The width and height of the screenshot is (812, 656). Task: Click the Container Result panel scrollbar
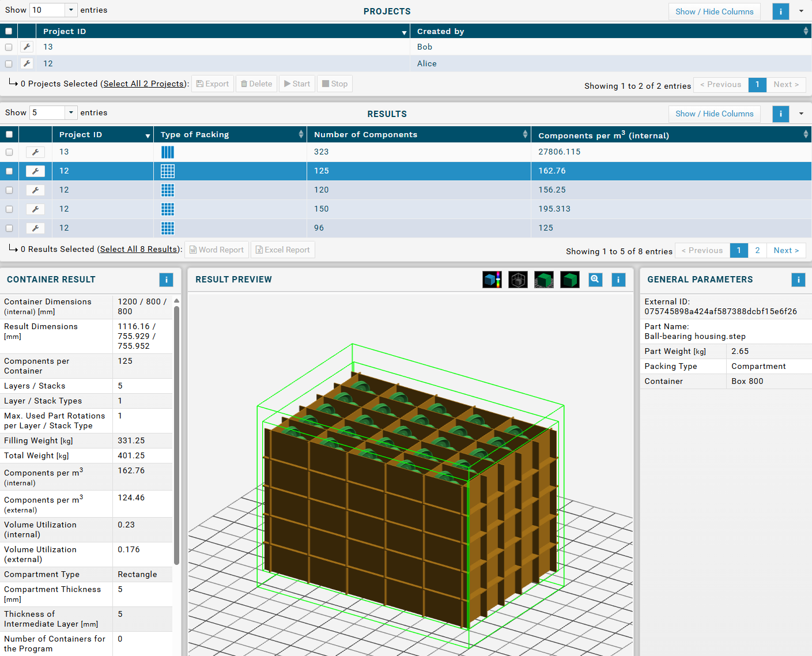(176, 435)
